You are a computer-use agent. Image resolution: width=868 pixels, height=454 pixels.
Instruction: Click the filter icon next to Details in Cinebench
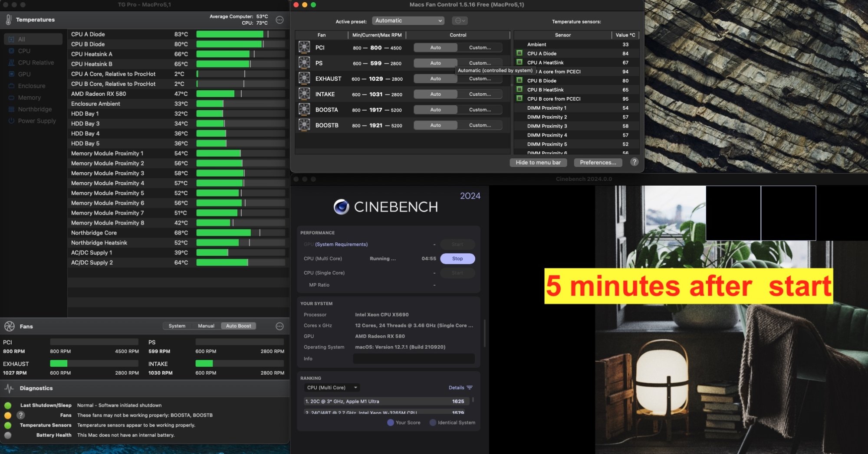470,388
